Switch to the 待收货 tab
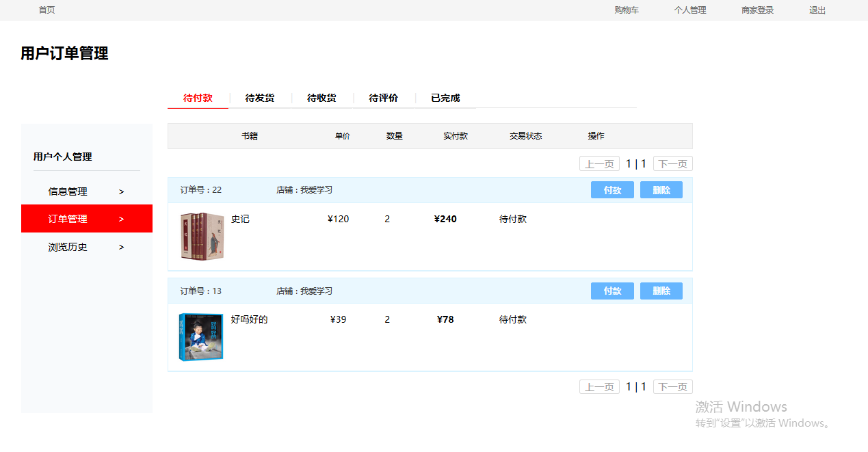The image size is (868, 452). tap(321, 98)
